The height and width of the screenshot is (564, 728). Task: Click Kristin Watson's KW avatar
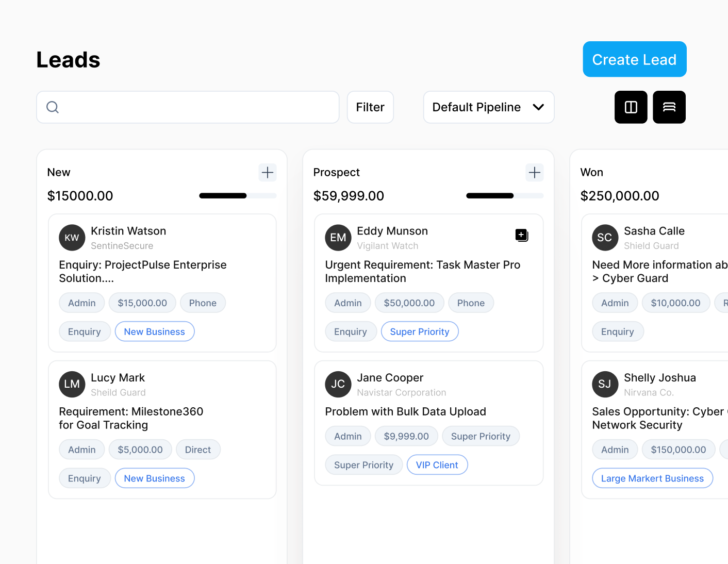tap(72, 238)
